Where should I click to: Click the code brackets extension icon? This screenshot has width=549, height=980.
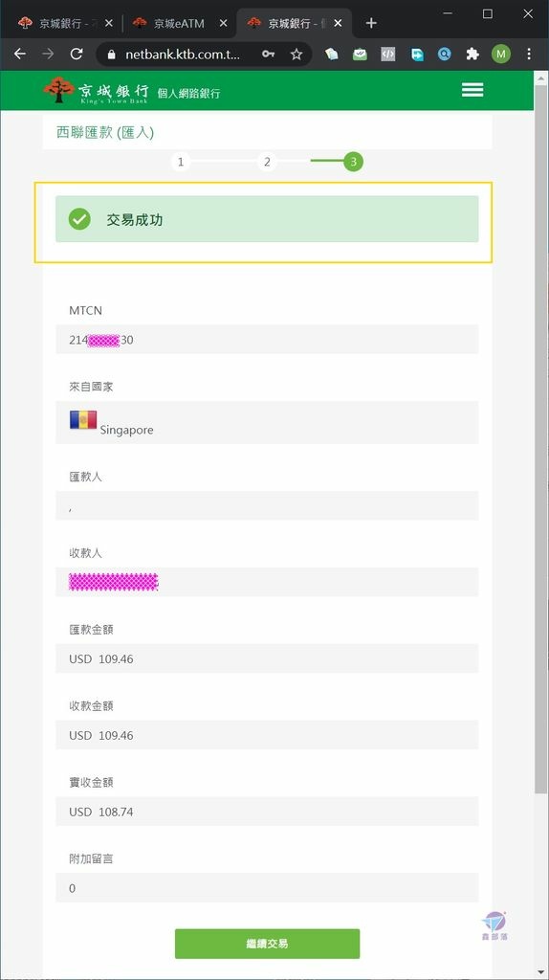(388, 55)
